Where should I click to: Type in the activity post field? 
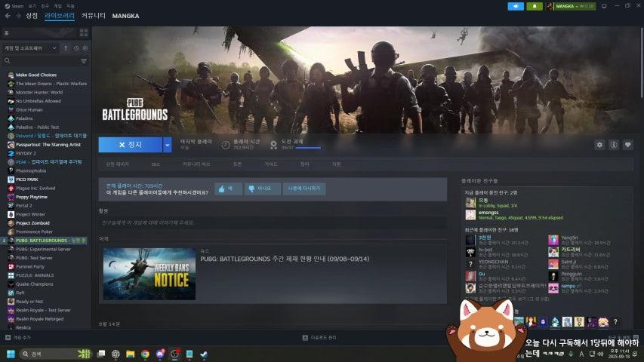pos(273,222)
